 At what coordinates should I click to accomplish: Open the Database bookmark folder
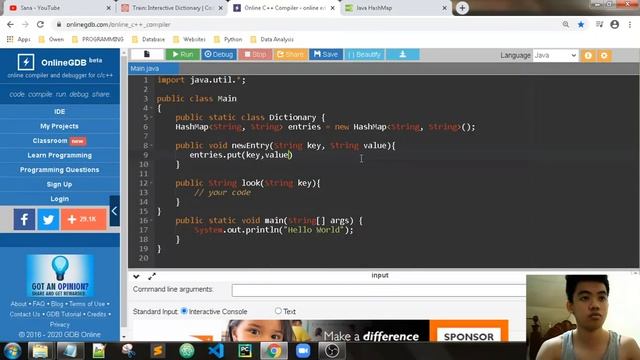coord(149,39)
